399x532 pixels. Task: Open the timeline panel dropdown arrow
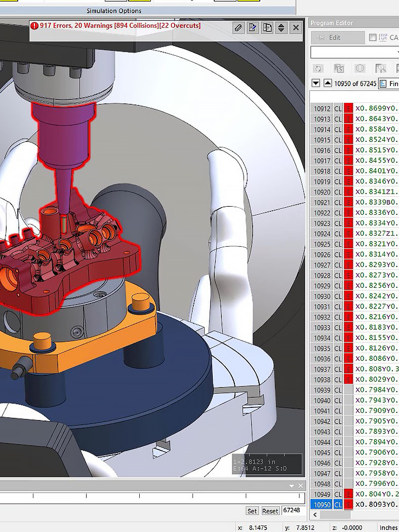tap(292, 486)
